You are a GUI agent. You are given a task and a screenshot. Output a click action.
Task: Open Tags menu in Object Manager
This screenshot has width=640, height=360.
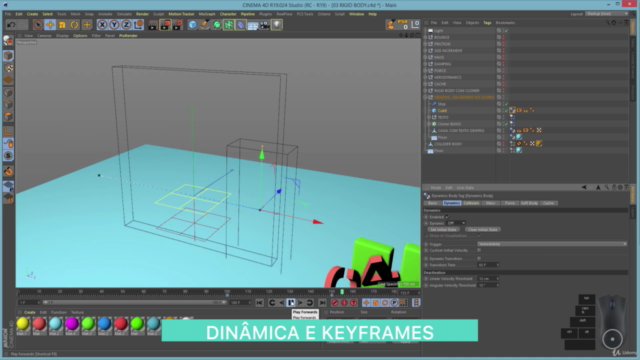487,23
